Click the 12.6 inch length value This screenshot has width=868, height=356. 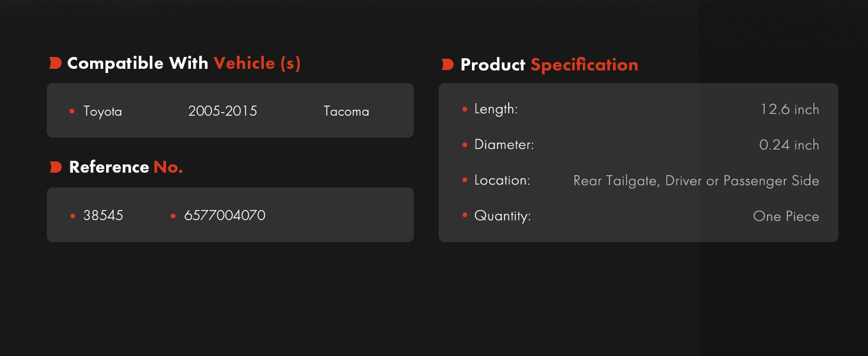pyautogui.click(x=790, y=109)
